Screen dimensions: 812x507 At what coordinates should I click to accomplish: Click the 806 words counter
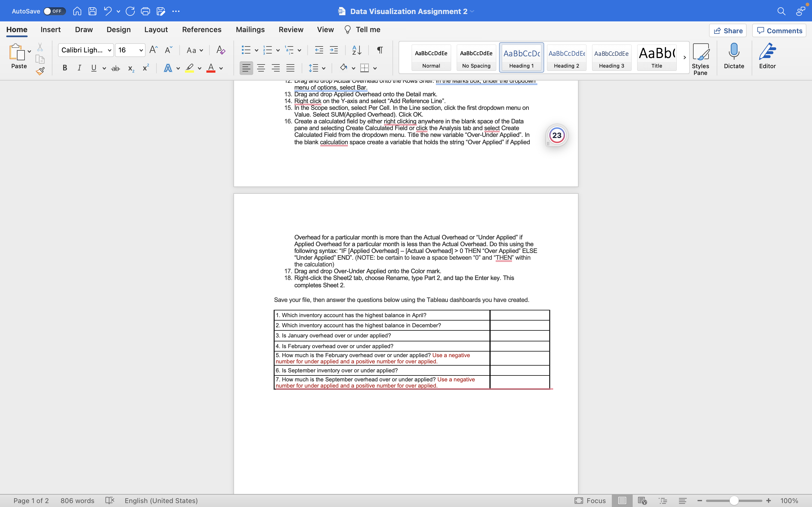pyautogui.click(x=77, y=500)
